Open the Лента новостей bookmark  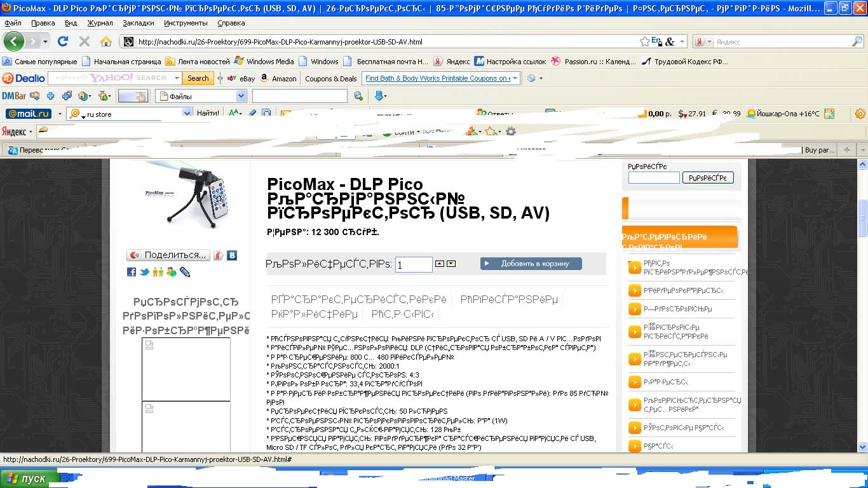point(198,62)
